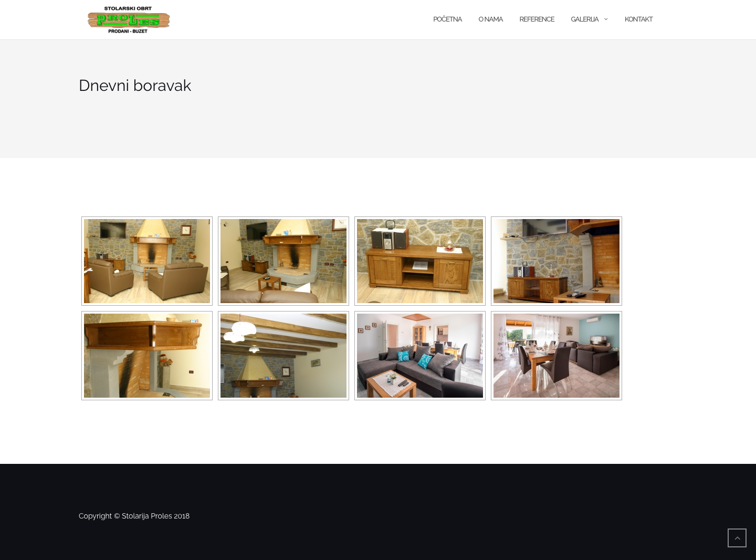Viewport: 756px width, 560px height.
Task: Click the Copyright Stolarija Proles 2018 text
Action: 134,516
